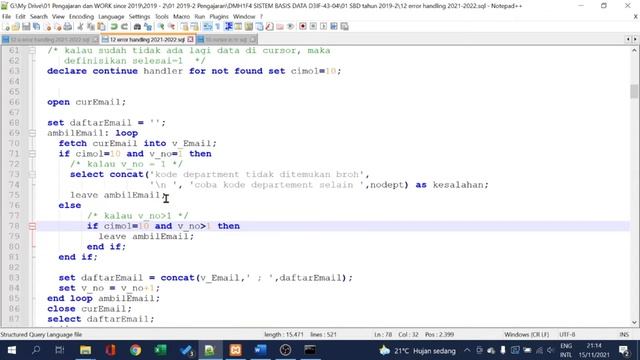Toggle the indent guide icon
Image resolution: width=640 pixels, height=360 pixels.
[228, 27]
